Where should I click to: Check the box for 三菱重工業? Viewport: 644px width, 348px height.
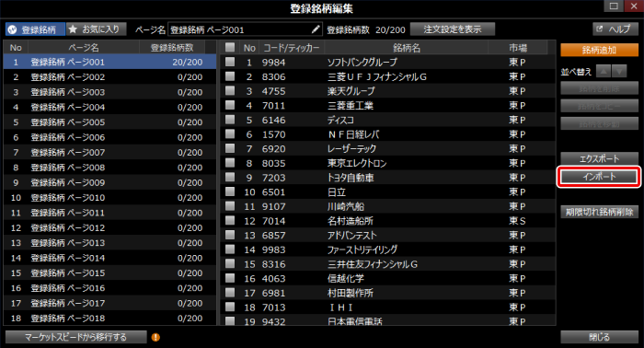point(230,105)
